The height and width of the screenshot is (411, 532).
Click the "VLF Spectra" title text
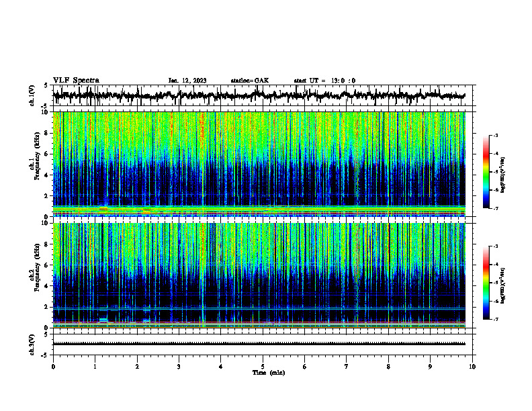76,81
